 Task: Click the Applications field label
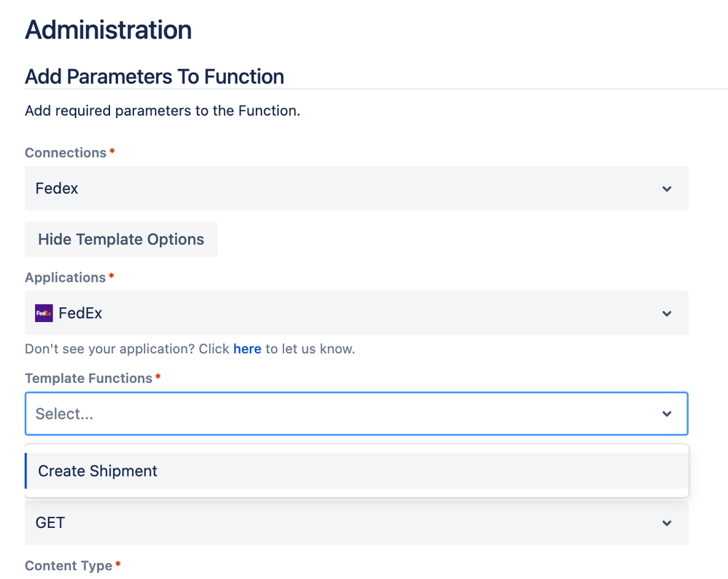coord(66,277)
